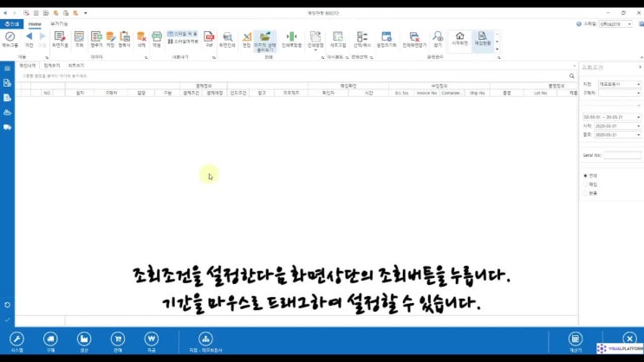Viewport: 644px width, 362px height.
Task: Click the 편집 edit ruler icon
Action: pyautogui.click(x=246, y=39)
